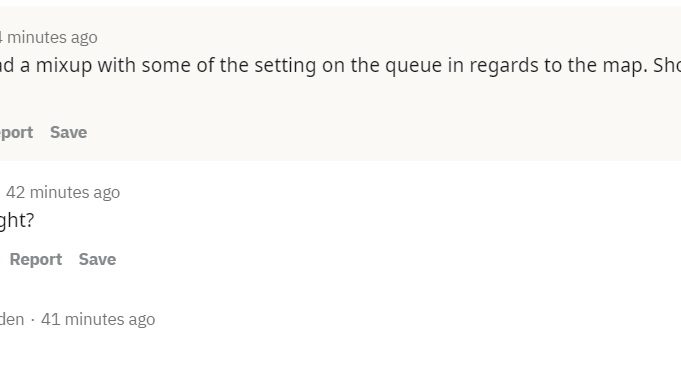Open the "42 minutes ago" timestamp permalink
This screenshot has height=367, width=681.
tap(63, 192)
